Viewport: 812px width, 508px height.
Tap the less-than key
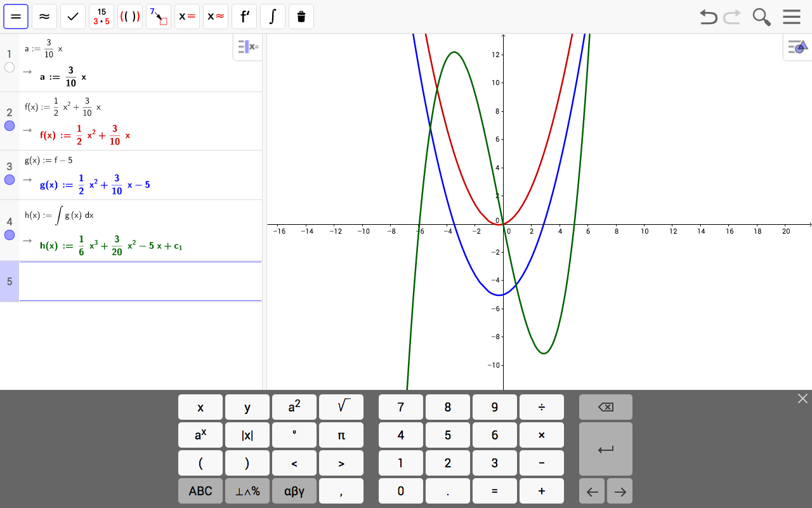point(294,463)
